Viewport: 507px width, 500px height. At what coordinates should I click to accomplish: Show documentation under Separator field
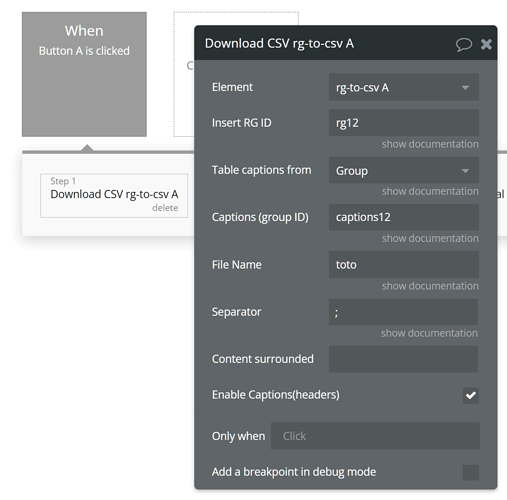[x=429, y=333]
